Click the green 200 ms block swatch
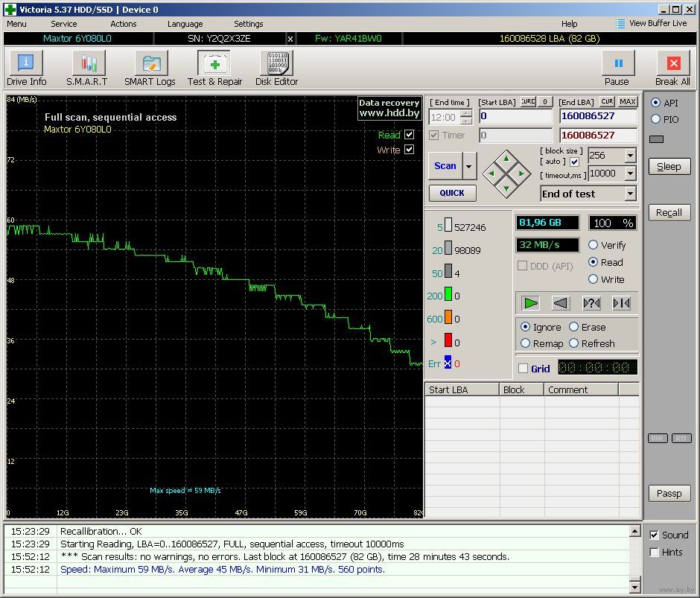The width and height of the screenshot is (700, 598). pyautogui.click(x=448, y=294)
